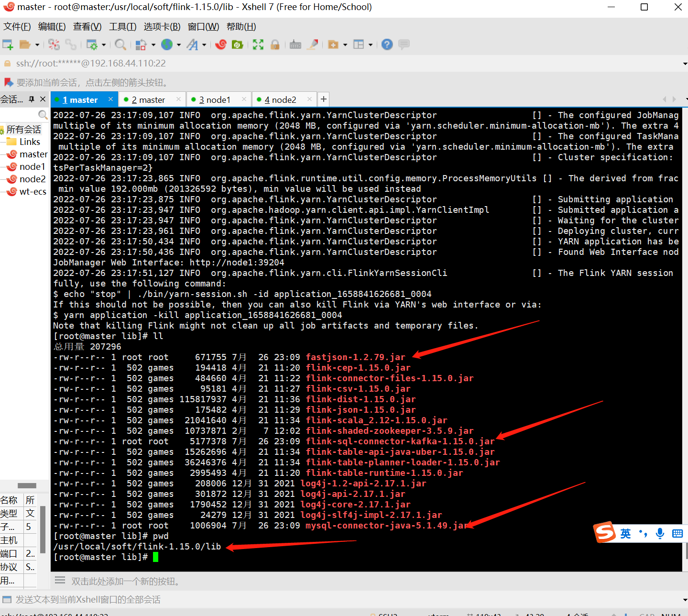Close the 3 node1 tab
The width and height of the screenshot is (688, 616).
244,99
